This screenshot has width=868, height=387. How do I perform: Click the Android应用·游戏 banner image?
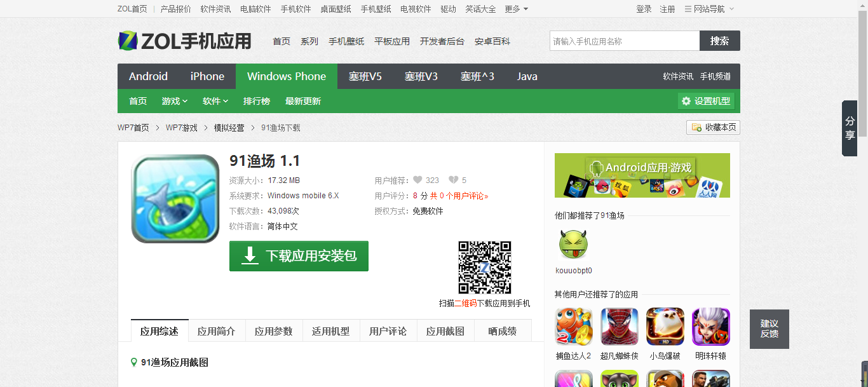pyautogui.click(x=642, y=175)
